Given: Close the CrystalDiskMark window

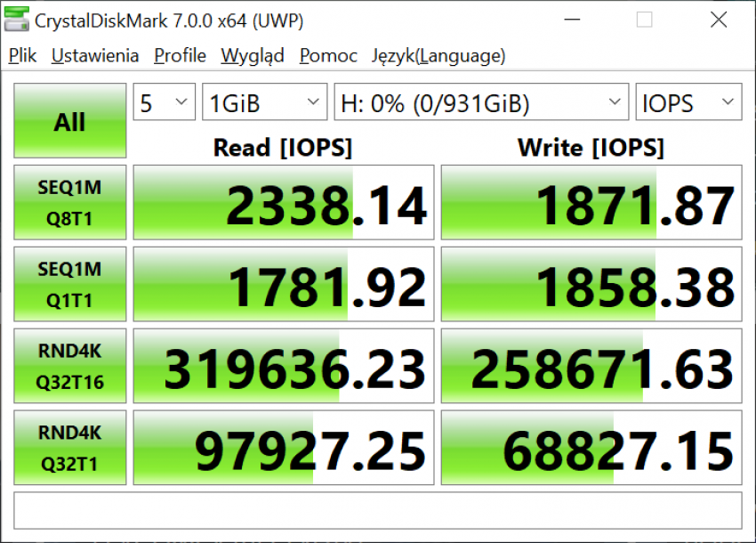Looking at the screenshot, I should point(719,20).
